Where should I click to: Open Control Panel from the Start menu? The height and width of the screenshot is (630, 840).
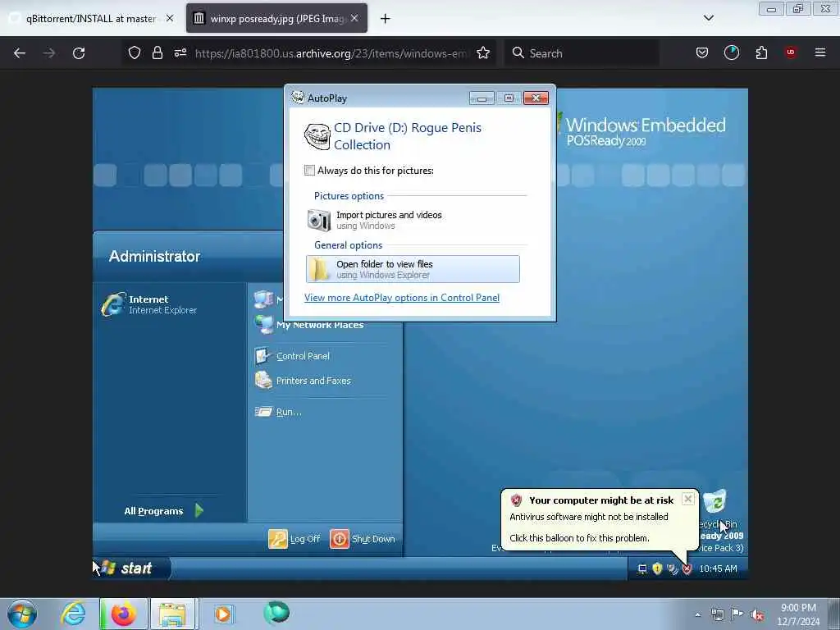293,356
